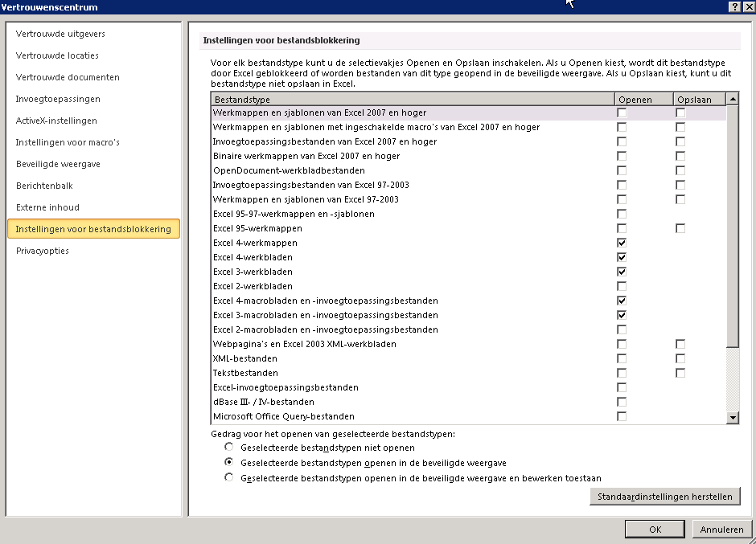The image size is (756, 544).
Task: Check Openen for Excel 2-macrobladen
Action: point(622,329)
